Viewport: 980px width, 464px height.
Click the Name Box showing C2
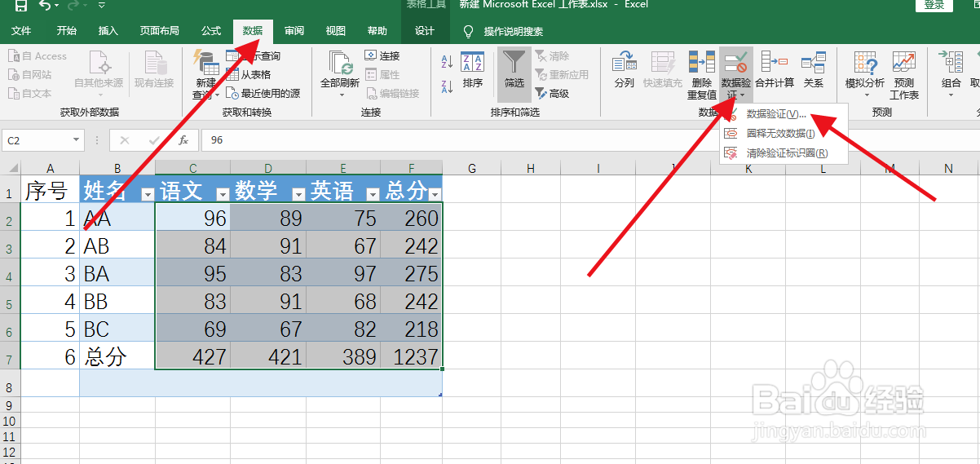[37, 140]
